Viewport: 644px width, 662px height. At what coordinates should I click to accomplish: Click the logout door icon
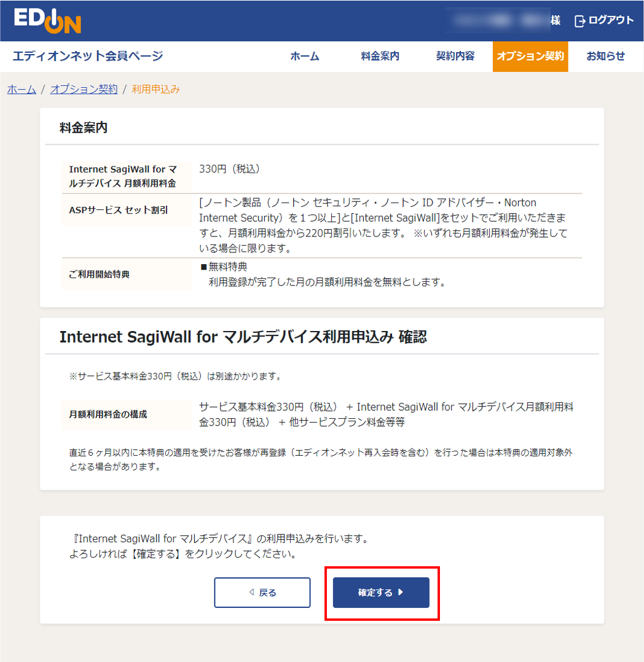(579, 21)
